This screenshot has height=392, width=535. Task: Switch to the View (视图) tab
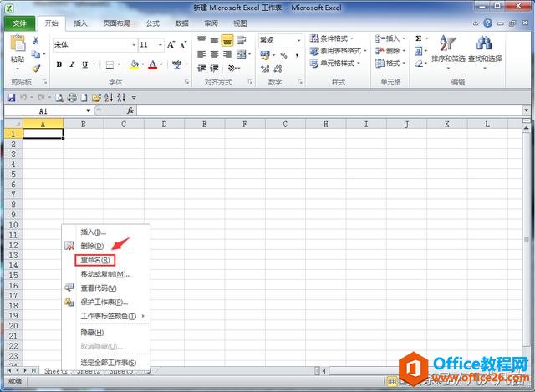tap(240, 23)
